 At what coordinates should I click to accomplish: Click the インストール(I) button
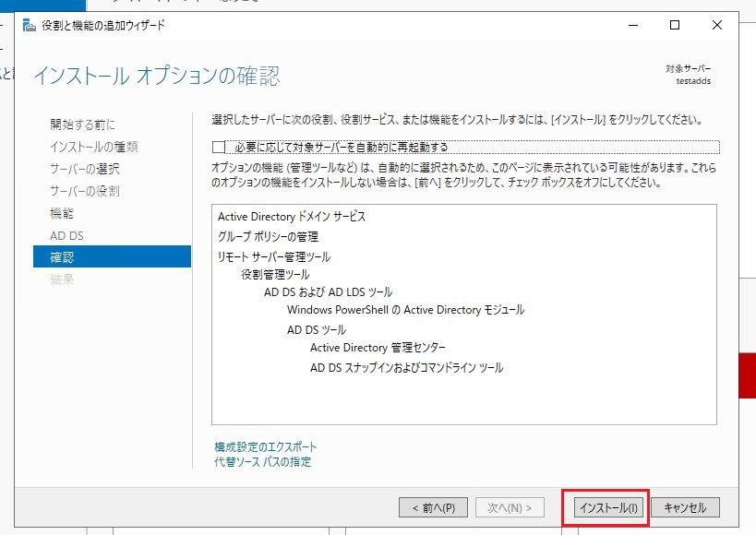coord(608,507)
